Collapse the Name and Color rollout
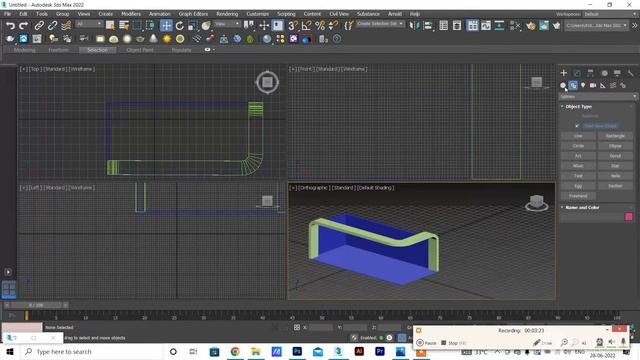 point(582,207)
